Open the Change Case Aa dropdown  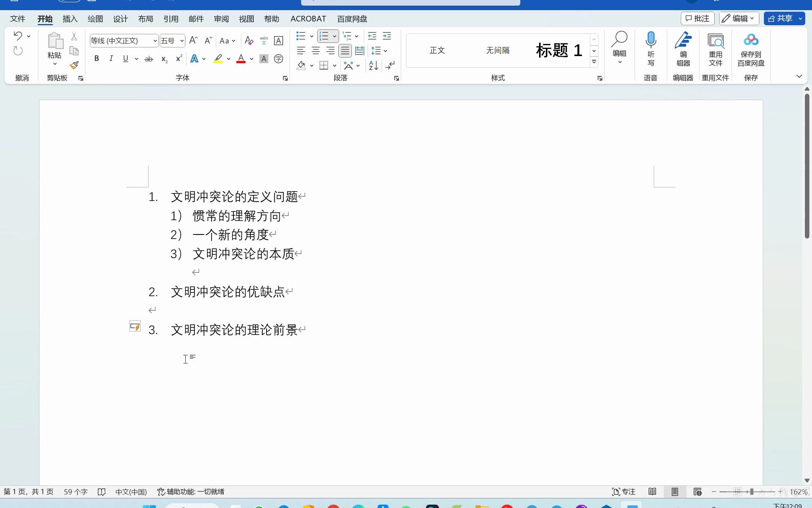(227, 41)
